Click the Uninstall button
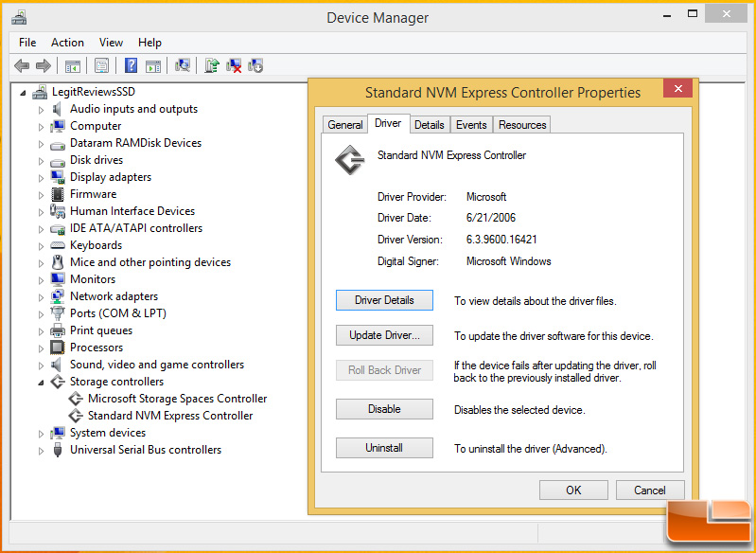The width and height of the screenshot is (756, 553). (384, 448)
